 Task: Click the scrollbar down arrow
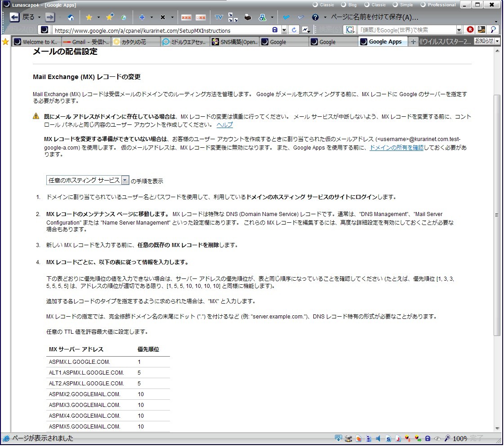pyautogui.click(x=497, y=428)
